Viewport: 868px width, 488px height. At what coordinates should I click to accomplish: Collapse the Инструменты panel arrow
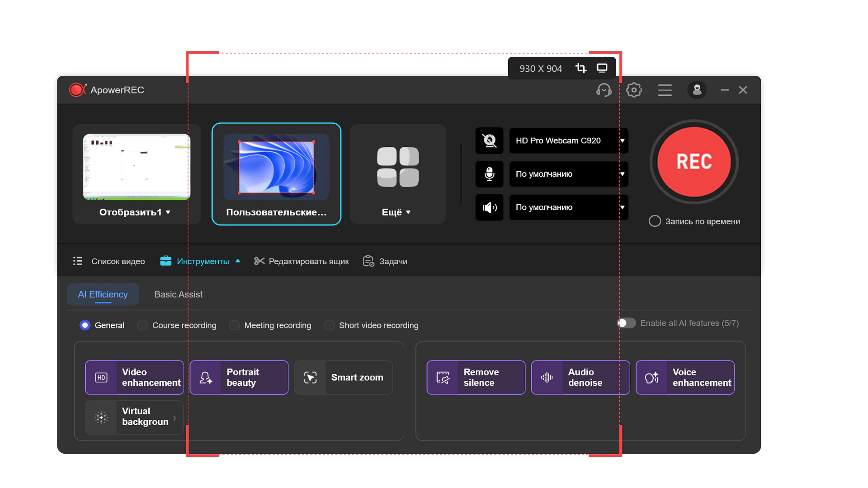tap(238, 261)
